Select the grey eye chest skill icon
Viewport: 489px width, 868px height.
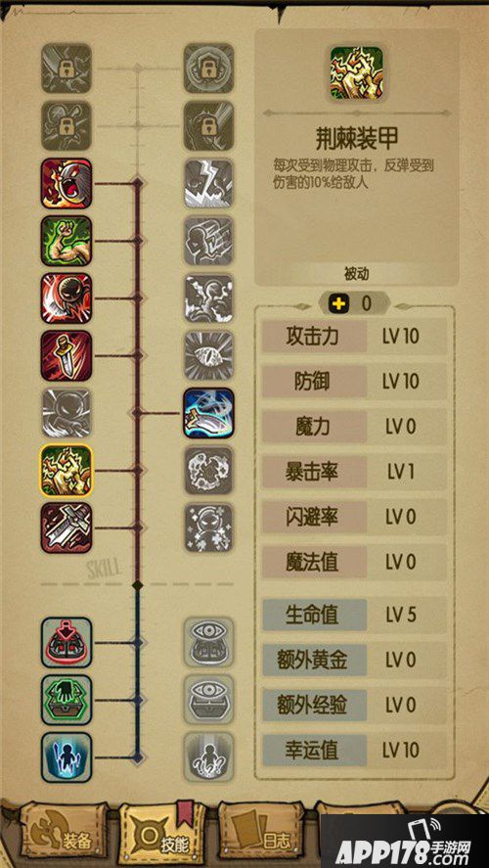coord(208,700)
